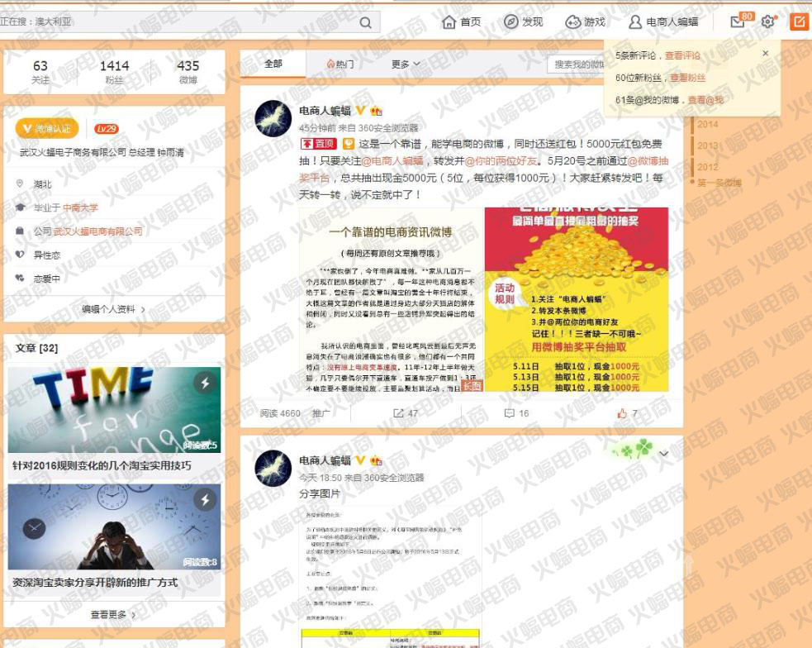Click the verified V icon on pinned post
The height and width of the screenshot is (648, 812).
click(x=360, y=110)
